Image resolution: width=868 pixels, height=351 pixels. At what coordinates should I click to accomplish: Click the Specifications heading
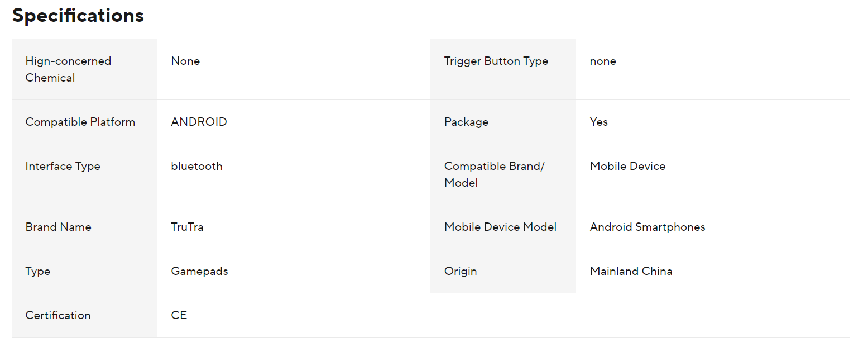78,16
